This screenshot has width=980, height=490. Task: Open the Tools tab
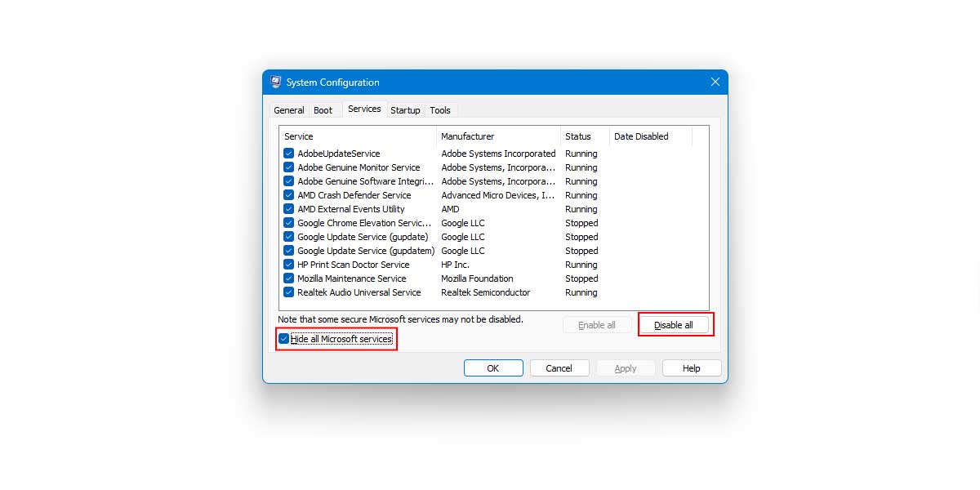point(440,110)
